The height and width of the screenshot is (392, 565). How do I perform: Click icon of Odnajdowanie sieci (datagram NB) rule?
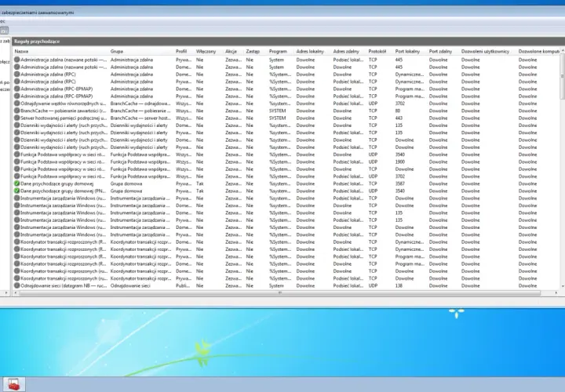16,285
